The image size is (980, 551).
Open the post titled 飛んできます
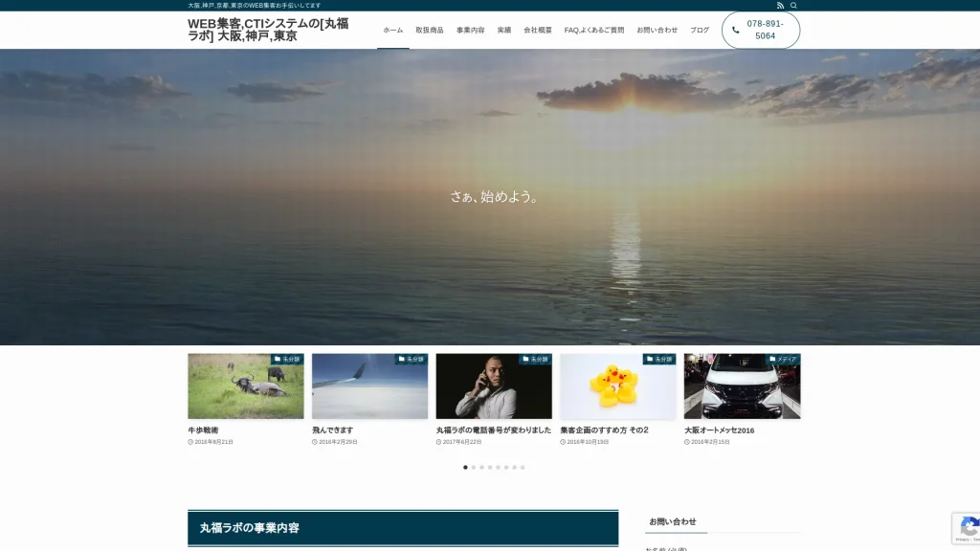(x=332, y=430)
